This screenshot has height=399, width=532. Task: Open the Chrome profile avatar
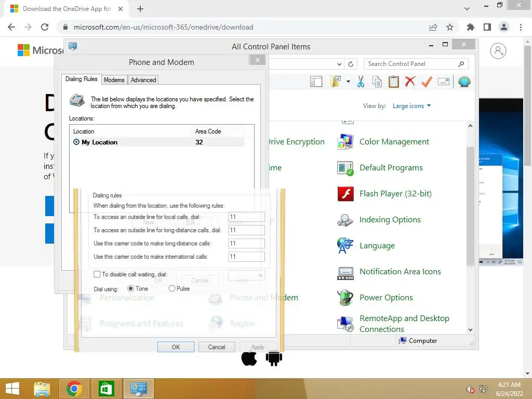pos(504,27)
